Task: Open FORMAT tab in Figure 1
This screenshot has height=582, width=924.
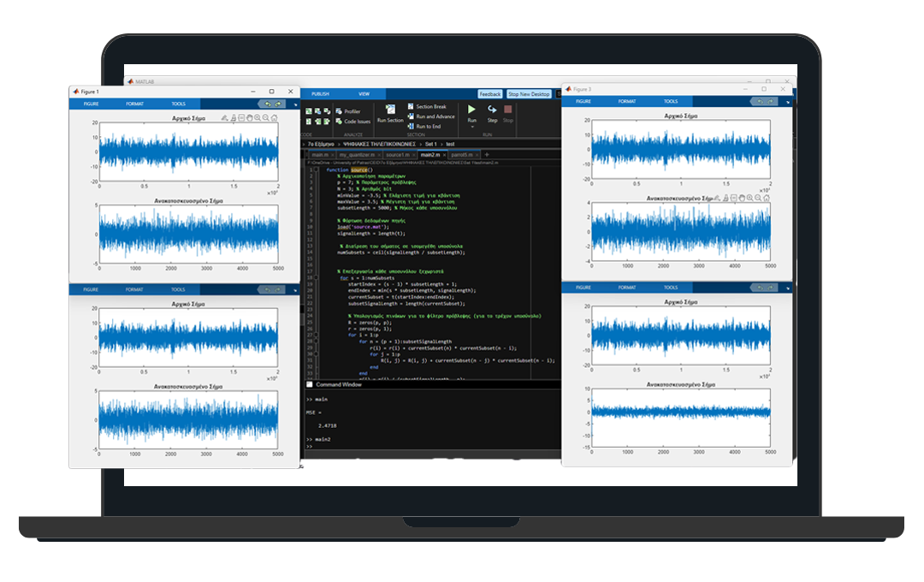Action: click(x=134, y=104)
